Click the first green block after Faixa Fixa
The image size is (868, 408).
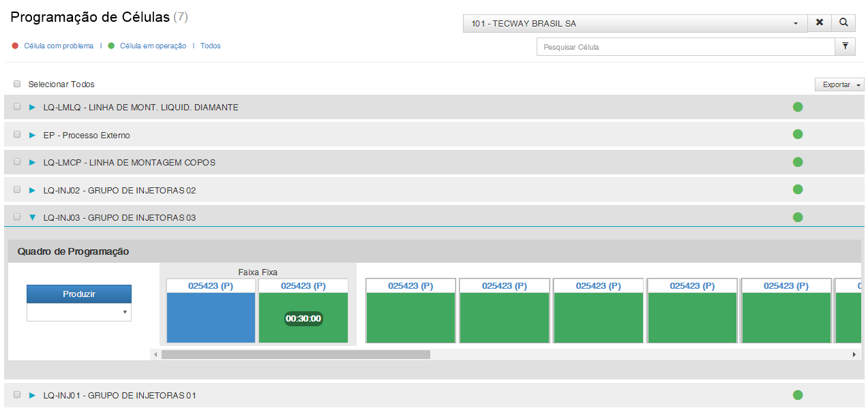pos(410,310)
